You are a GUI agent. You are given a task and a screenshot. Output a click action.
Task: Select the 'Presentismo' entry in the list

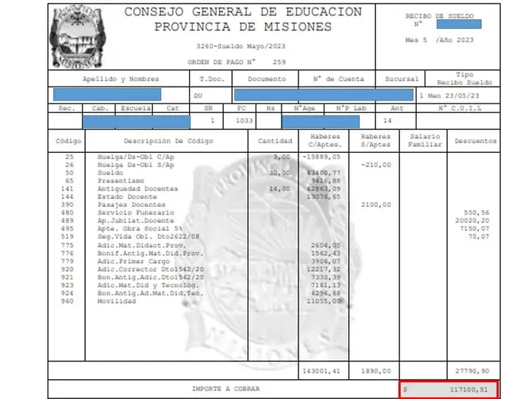121,180
